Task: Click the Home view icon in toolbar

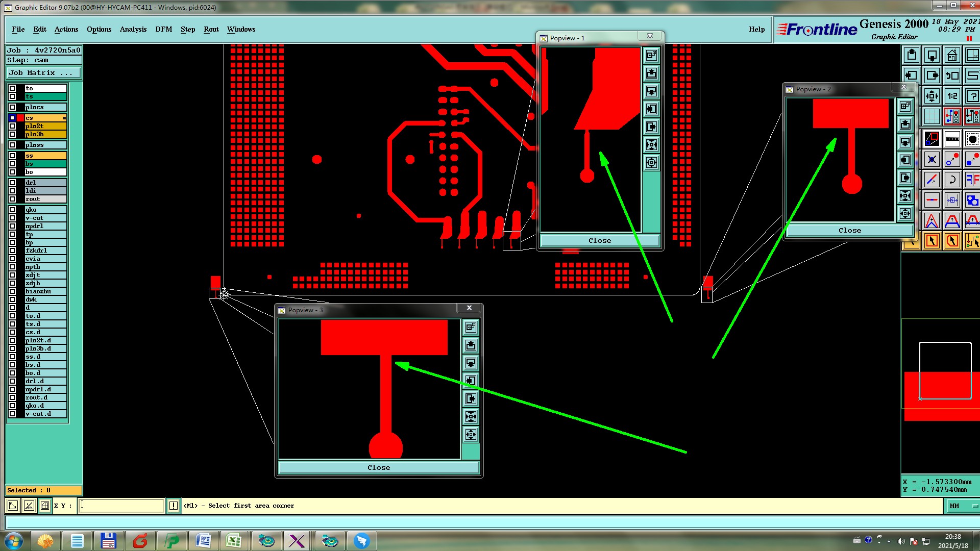Action: 952,55
